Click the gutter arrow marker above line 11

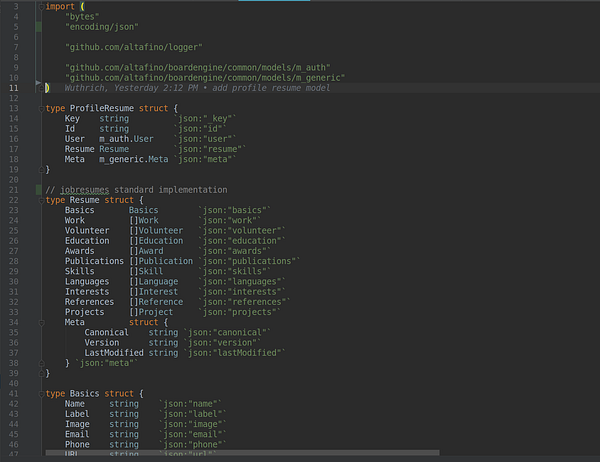(37, 81)
